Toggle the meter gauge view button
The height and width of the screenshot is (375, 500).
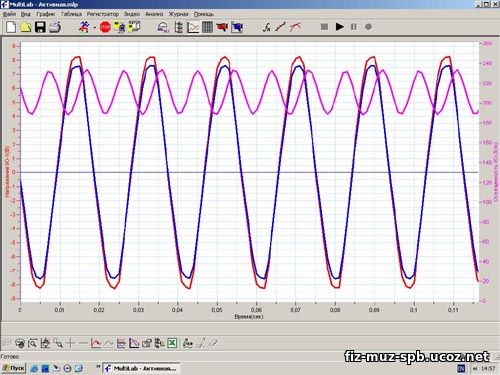[163, 27]
